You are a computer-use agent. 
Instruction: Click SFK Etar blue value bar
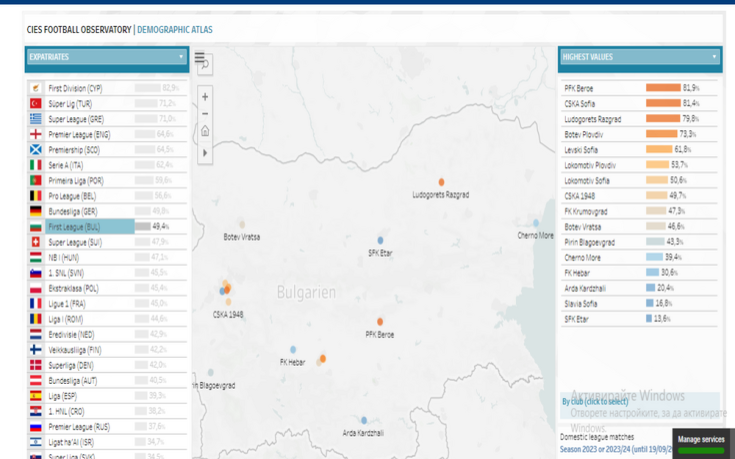click(x=649, y=319)
